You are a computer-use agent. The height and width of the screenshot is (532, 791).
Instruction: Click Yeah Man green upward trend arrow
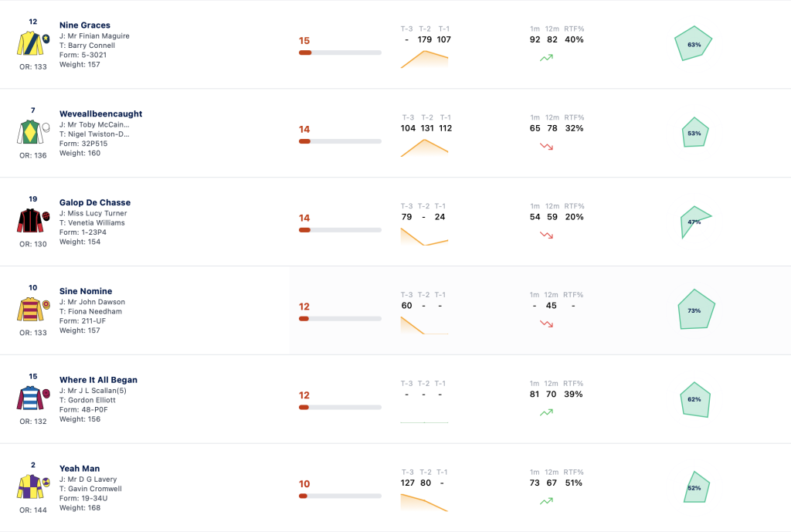[546, 501]
